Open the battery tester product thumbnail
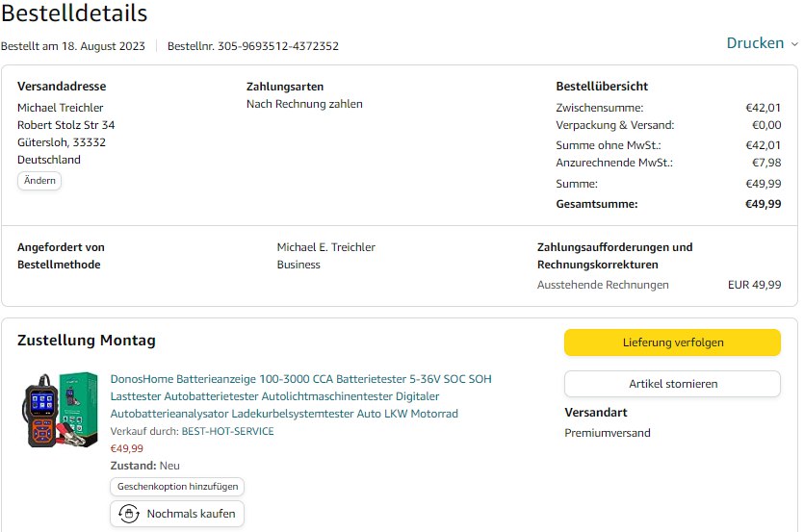The image size is (804, 532). (60, 410)
